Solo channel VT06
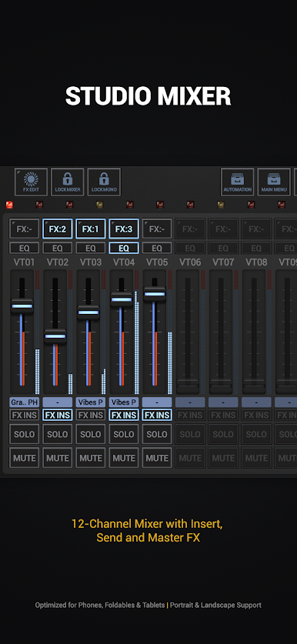 [190, 434]
